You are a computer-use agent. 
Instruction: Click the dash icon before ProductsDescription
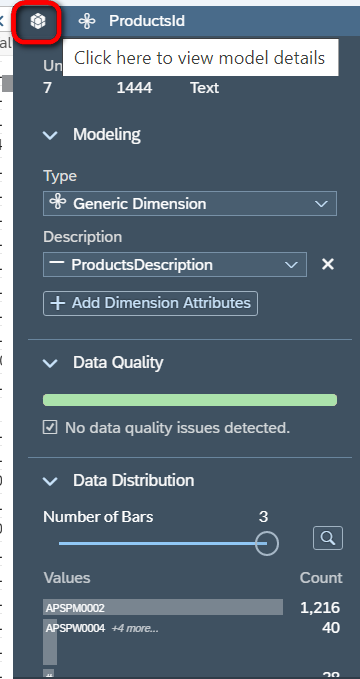tap(57, 263)
